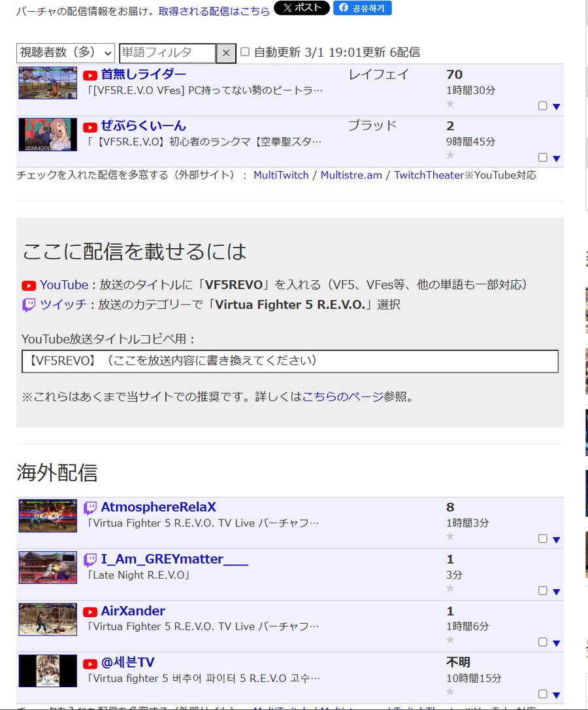Click the star favorite icon under AtmosphereRelaX viewer count
Image resolution: width=588 pixels, height=710 pixels.
tap(449, 537)
